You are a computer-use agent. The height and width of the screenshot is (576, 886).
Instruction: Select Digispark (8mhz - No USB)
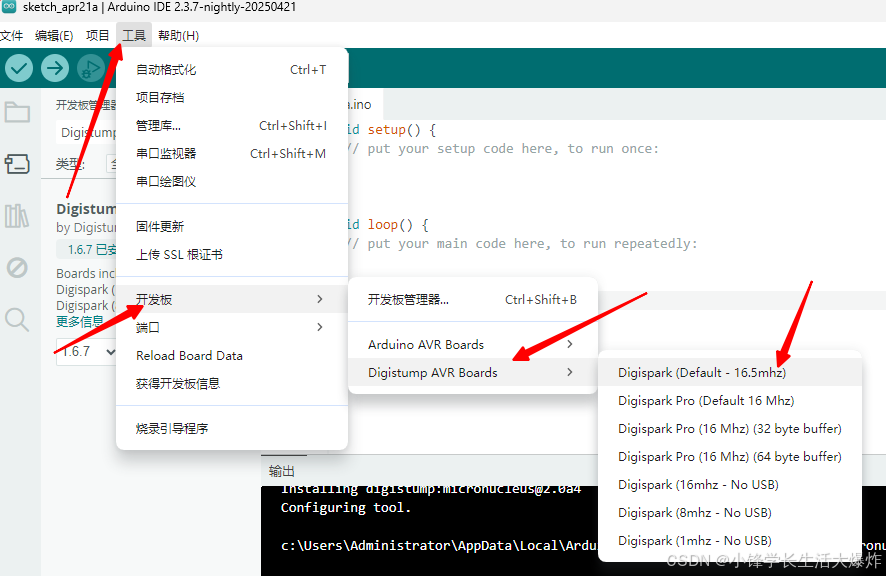[x=729, y=512]
